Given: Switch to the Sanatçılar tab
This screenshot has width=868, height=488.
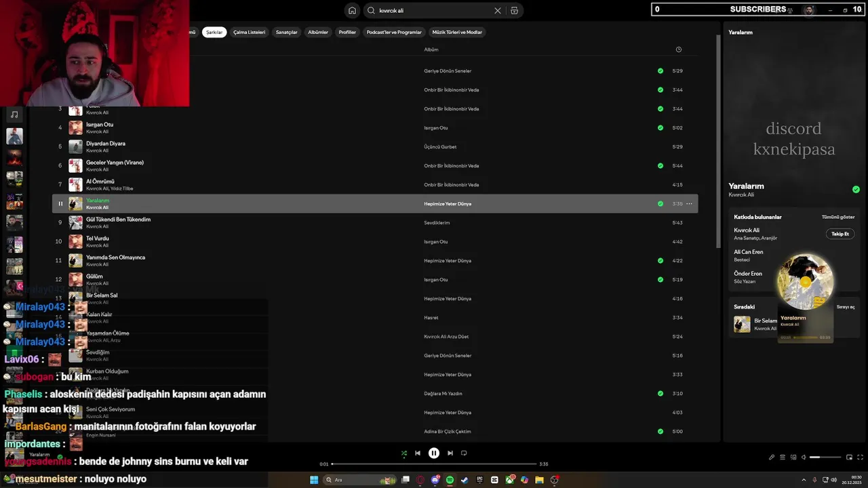Looking at the screenshot, I should click(x=287, y=32).
